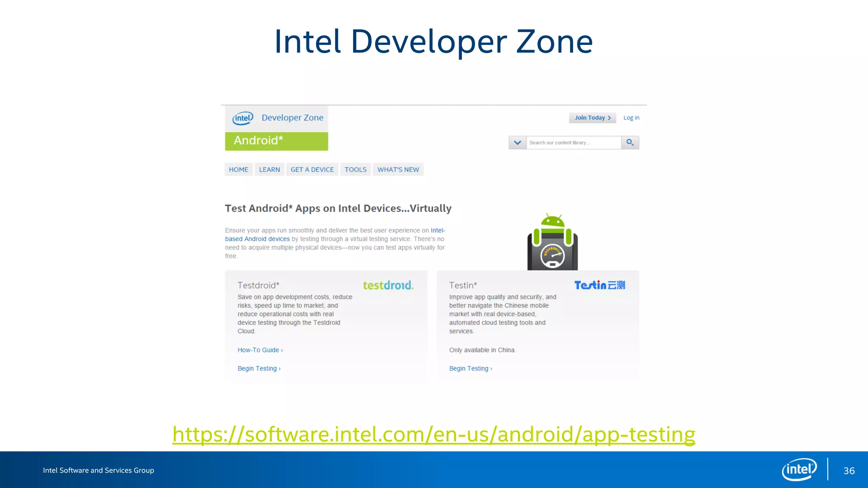Click the Testdroid* card heading

pyautogui.click(x=259, y=285)
